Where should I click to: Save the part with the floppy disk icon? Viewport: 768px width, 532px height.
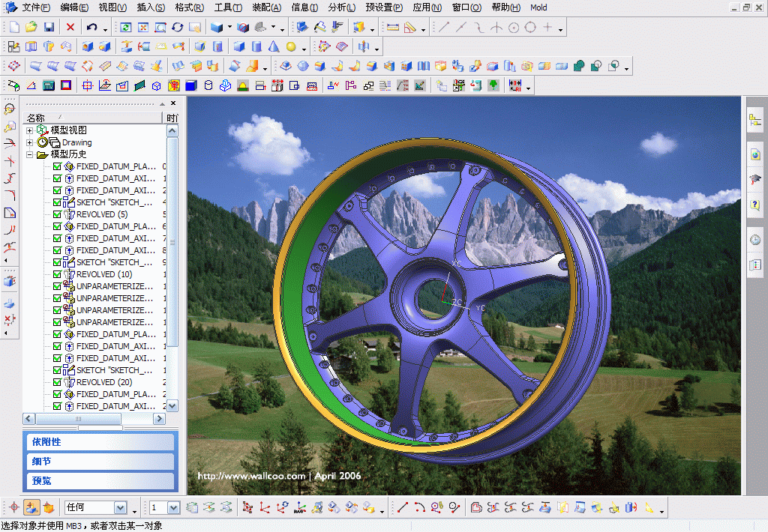click(49, 28)
